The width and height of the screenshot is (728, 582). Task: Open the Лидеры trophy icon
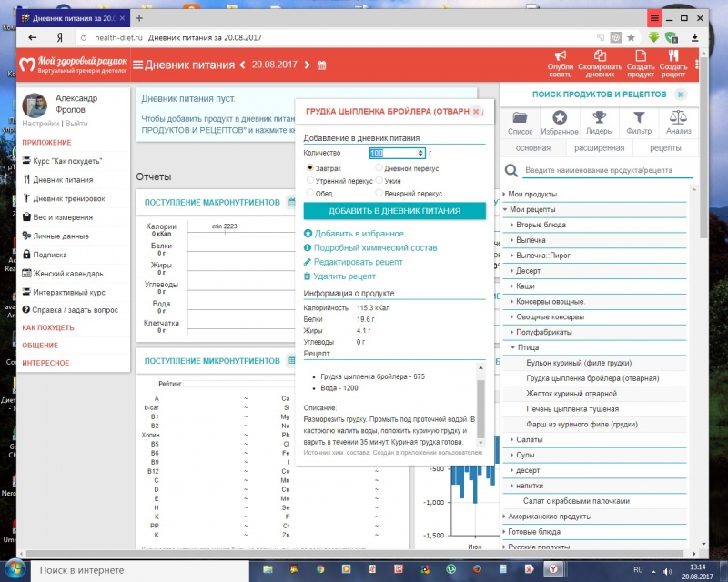pos(600,117)
